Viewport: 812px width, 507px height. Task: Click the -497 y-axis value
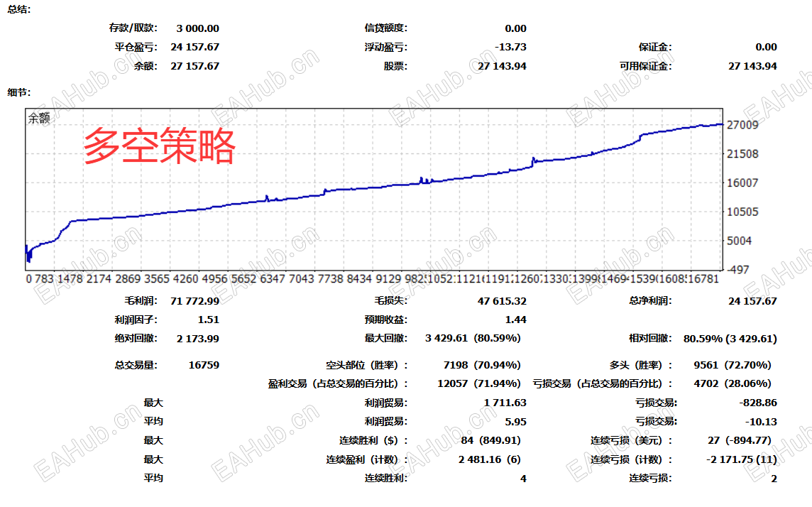point(738,270)
